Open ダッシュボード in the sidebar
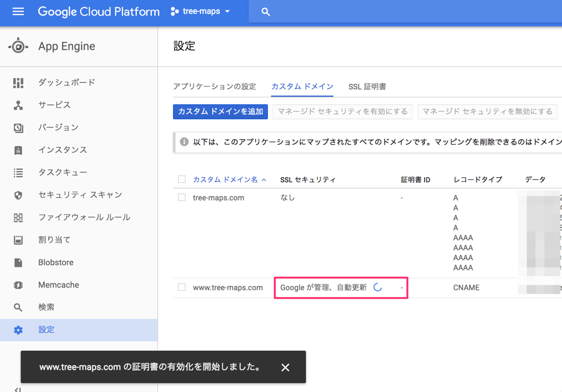 (x=67, y=82)
